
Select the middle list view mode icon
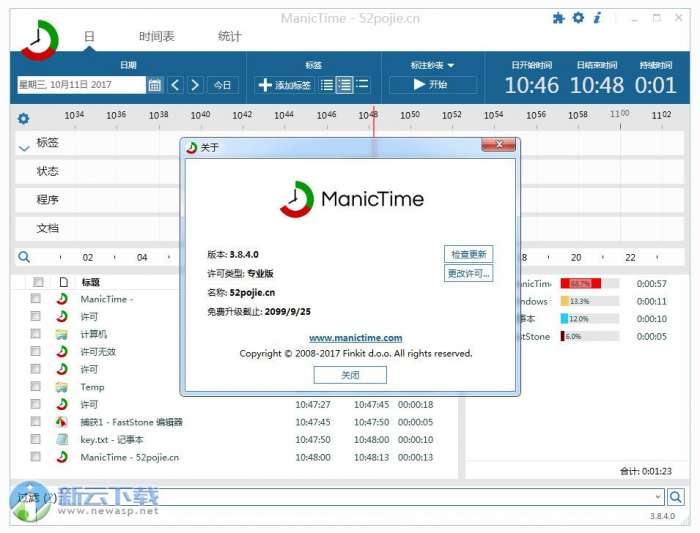[344, 85]
